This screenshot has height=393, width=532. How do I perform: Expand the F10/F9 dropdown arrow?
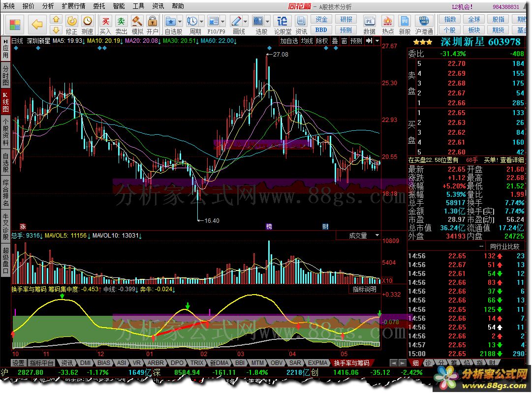pyautogui.click(x=223, y=22)
